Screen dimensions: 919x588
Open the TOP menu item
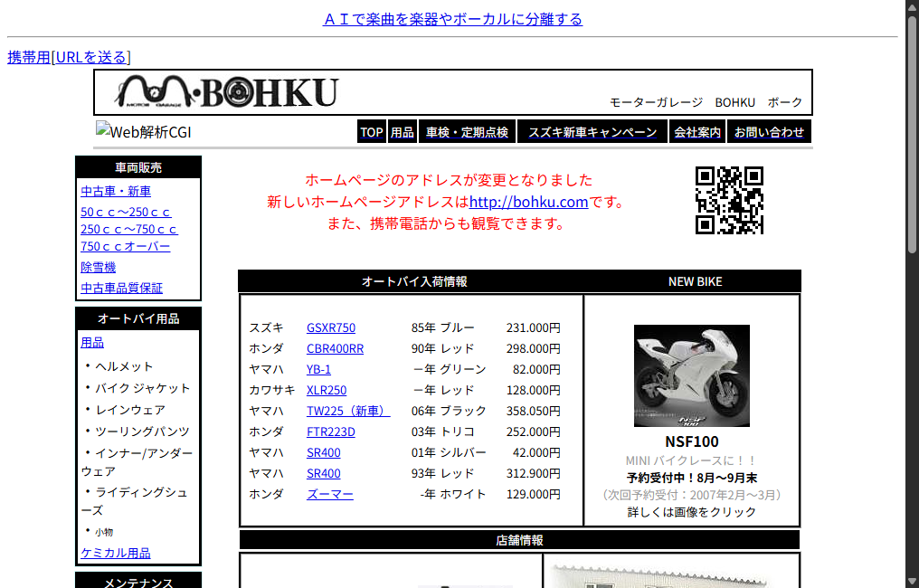pos(372,132)
